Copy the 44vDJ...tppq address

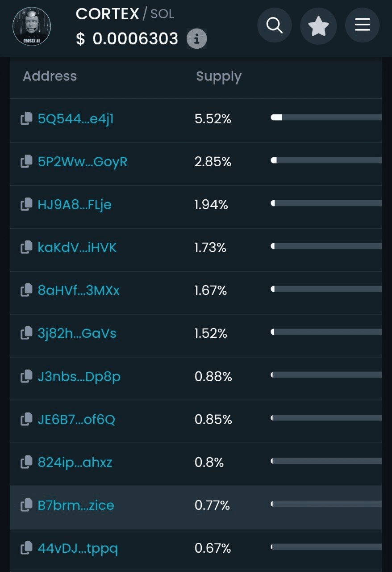pyautogui.click(x=27, y=548)
